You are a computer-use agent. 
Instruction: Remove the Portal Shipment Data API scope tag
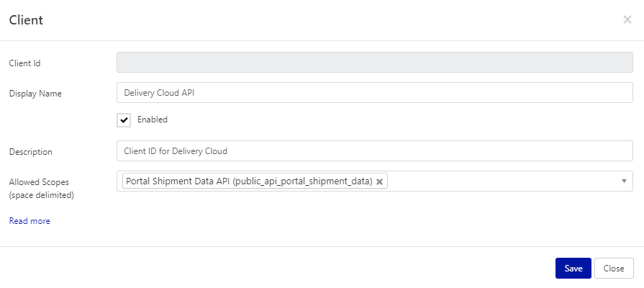380,181
